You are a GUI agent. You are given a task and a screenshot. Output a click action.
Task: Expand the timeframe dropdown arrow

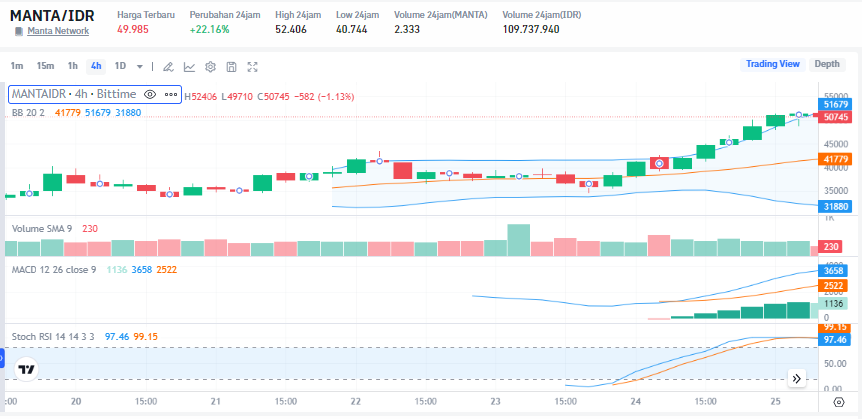tap(140, 67)
